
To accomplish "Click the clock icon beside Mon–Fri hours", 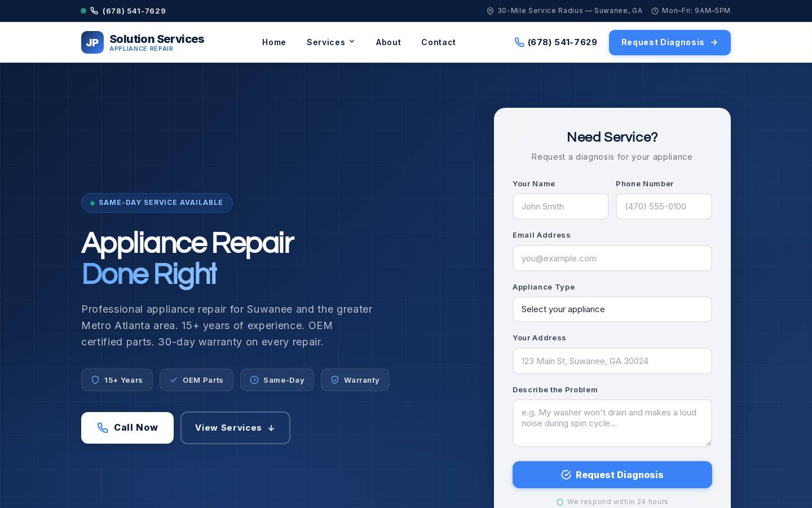I will tap(655, 11).
